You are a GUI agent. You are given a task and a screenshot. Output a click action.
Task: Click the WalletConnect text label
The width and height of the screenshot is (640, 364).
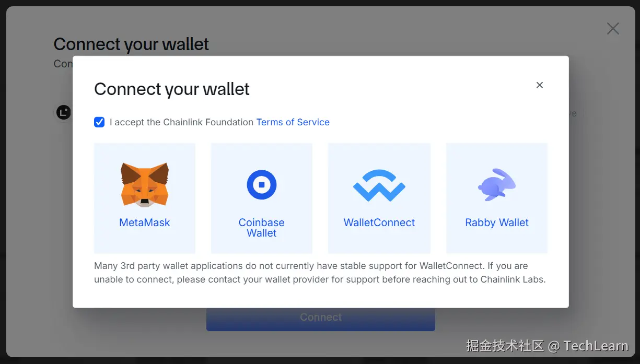click(x=379, y=222)
